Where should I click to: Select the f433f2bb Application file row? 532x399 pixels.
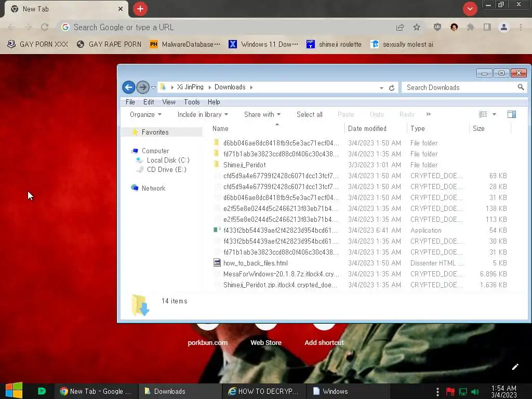[x=360, y=230]
